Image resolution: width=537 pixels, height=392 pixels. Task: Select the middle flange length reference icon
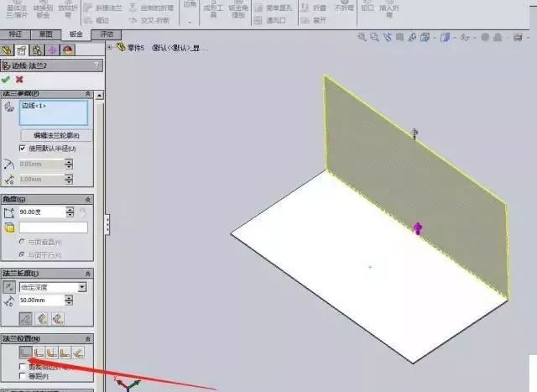pos(42,318)
